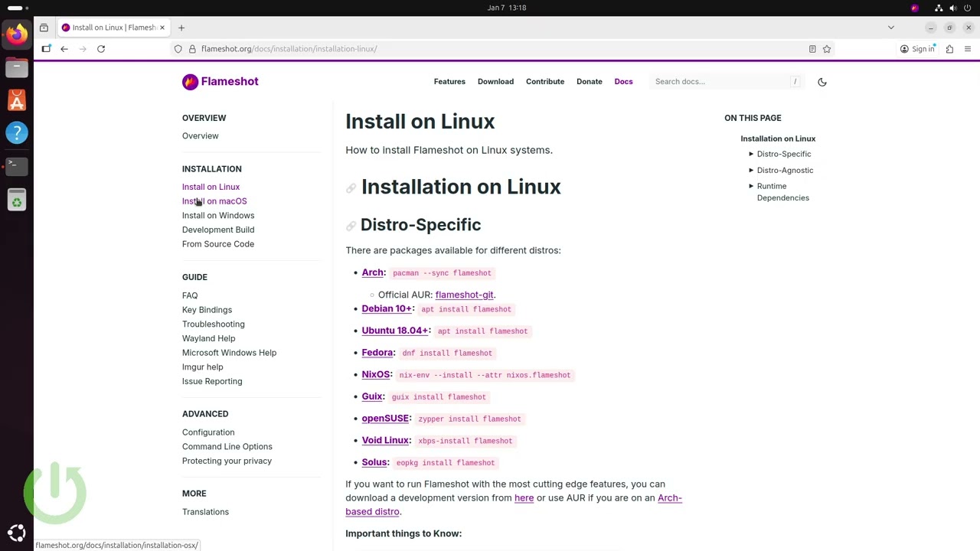Image resolution: width=980 pixels, height=551 pixels.
Task: Click the padlock icon in address bar
Action: (192, 49)
